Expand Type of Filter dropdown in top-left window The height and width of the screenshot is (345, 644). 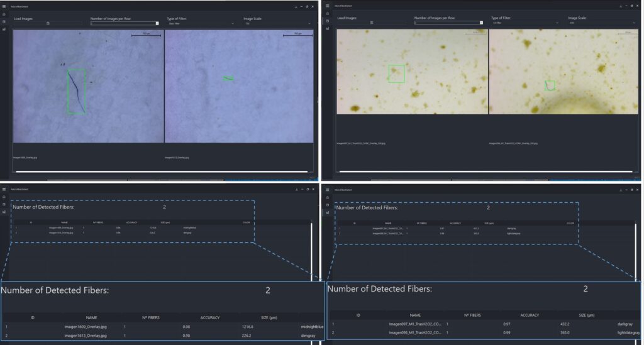click(200, 23)
